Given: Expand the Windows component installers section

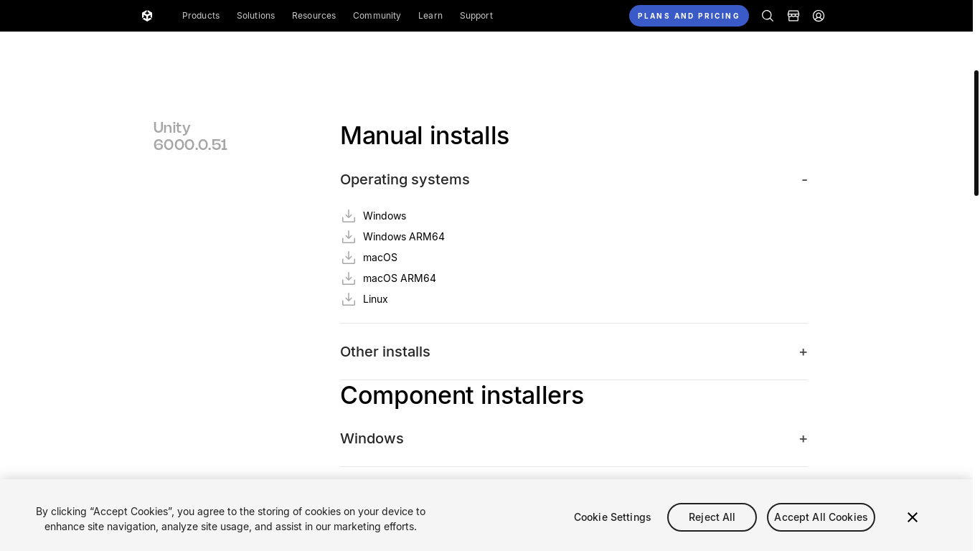Looking at the screenshot, I should (574, 438).
